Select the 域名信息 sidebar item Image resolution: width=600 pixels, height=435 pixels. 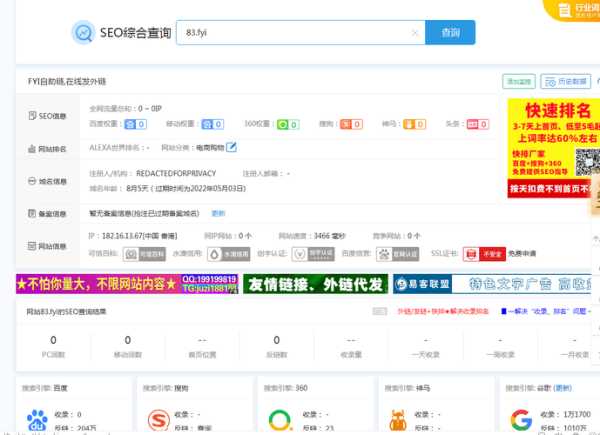(47, 181)
